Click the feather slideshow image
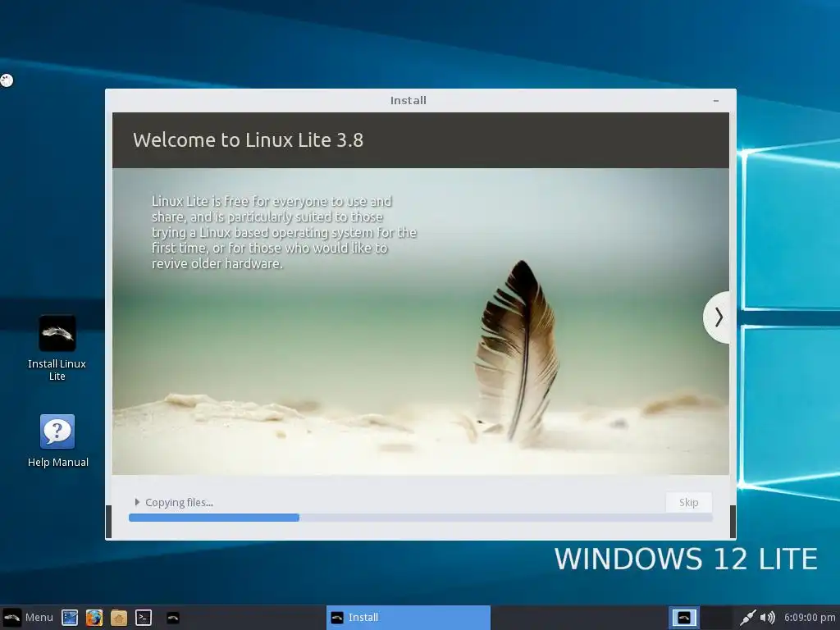The height and width of the screenshot is (630, 840). coord(421,322)
